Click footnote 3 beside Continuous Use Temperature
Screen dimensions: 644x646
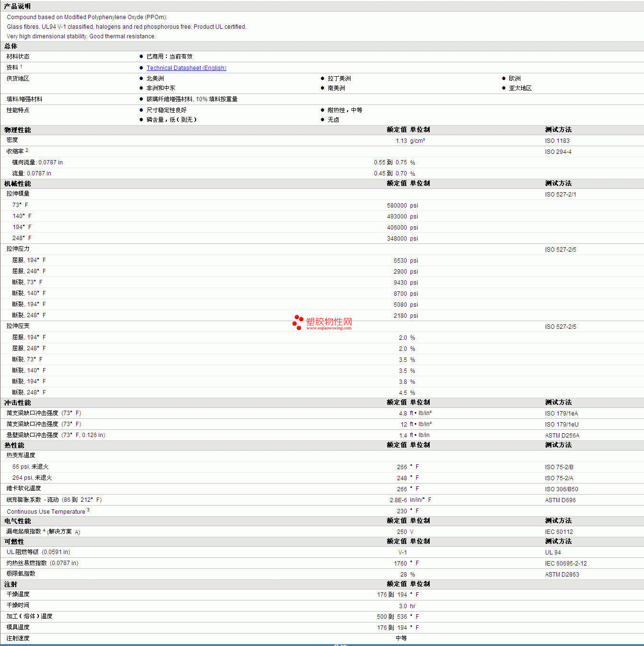pos(88,510)
